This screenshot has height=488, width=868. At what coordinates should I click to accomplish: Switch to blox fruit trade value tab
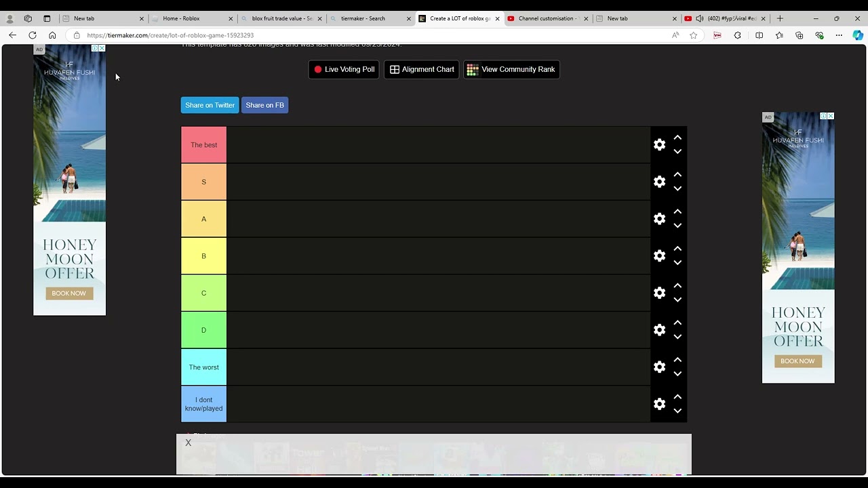(x=281, y=18)
